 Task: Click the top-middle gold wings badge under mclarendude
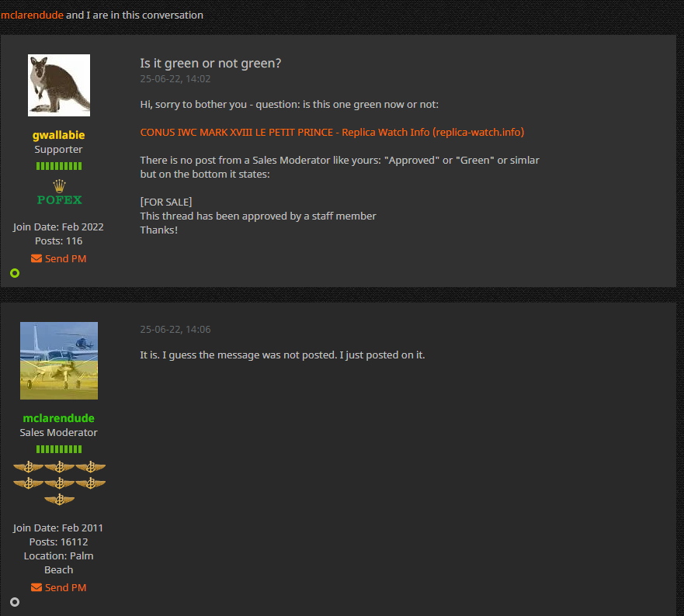tap(59, 467)
